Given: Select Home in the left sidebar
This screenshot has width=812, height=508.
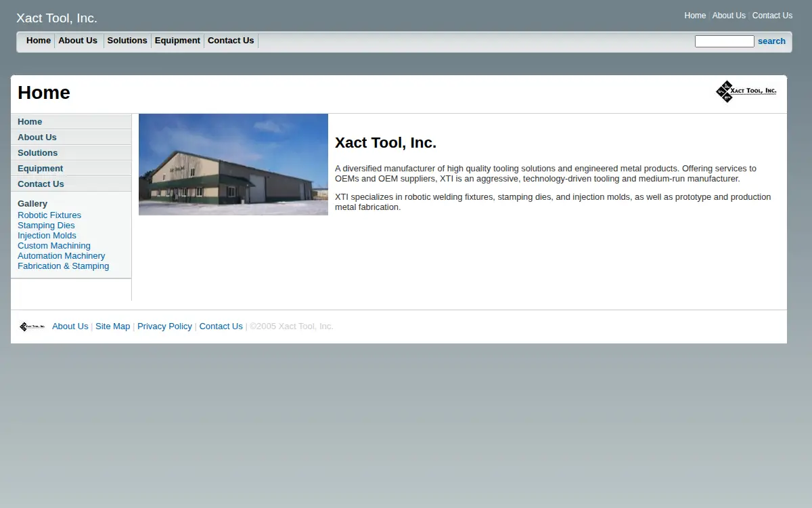Looking at the screenshot, I should click(71, 122).
